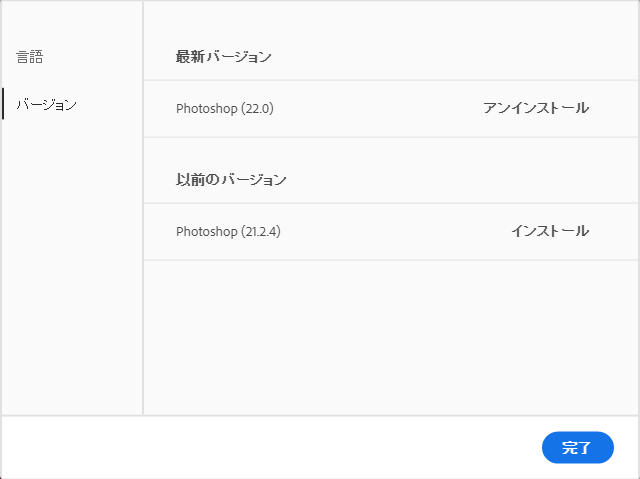Click the white footer area left of 完了
The height and width of the screenshot is (479, 640).
point(271,448)
